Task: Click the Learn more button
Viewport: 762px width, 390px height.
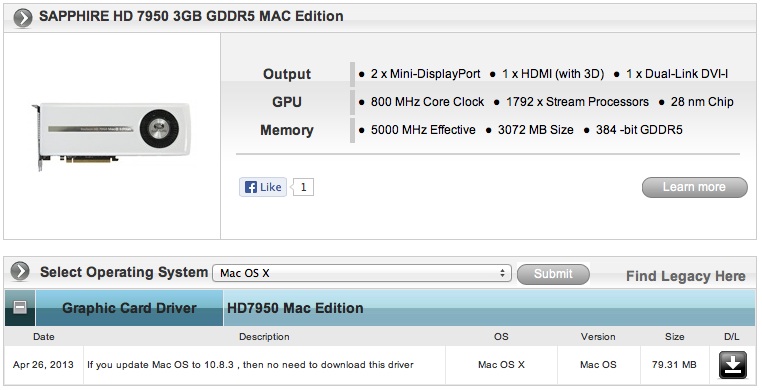Action: click(694, 187)
